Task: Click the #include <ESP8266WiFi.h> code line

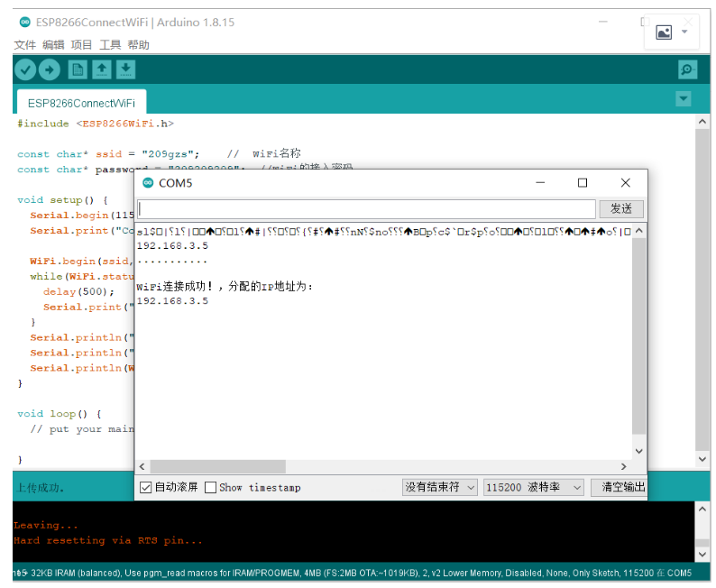Action: [96, 124]
